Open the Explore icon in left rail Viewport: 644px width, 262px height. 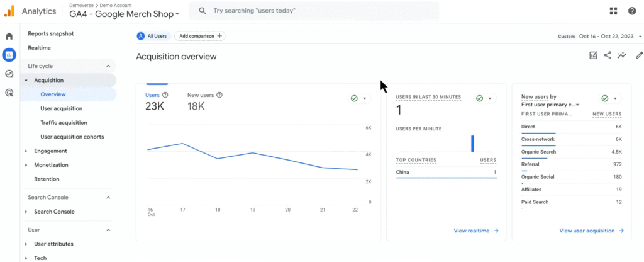coord(9,74)
